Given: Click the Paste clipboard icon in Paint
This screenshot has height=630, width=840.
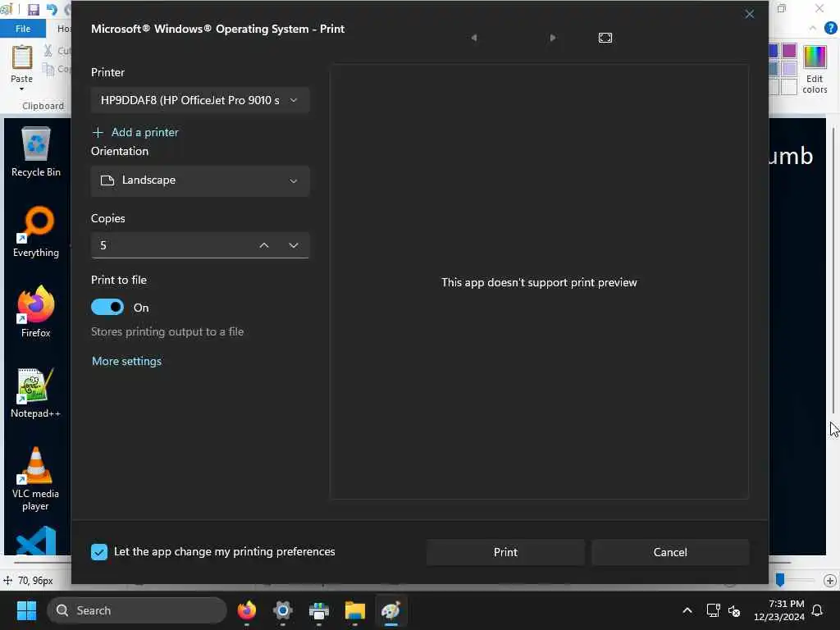Looking at the screenshot, I should tap(22, 57).
